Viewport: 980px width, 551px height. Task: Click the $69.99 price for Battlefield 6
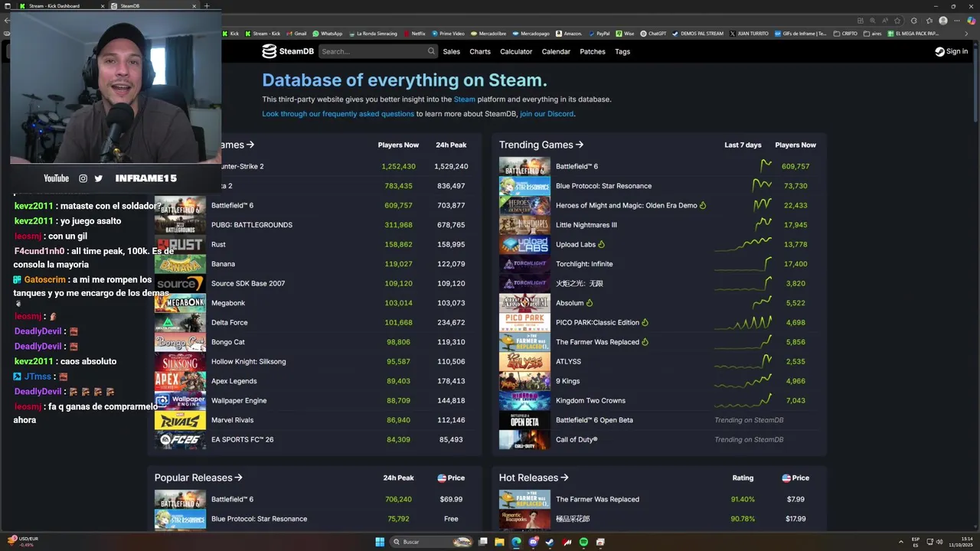pyautogui.click(x=451, y=499)
